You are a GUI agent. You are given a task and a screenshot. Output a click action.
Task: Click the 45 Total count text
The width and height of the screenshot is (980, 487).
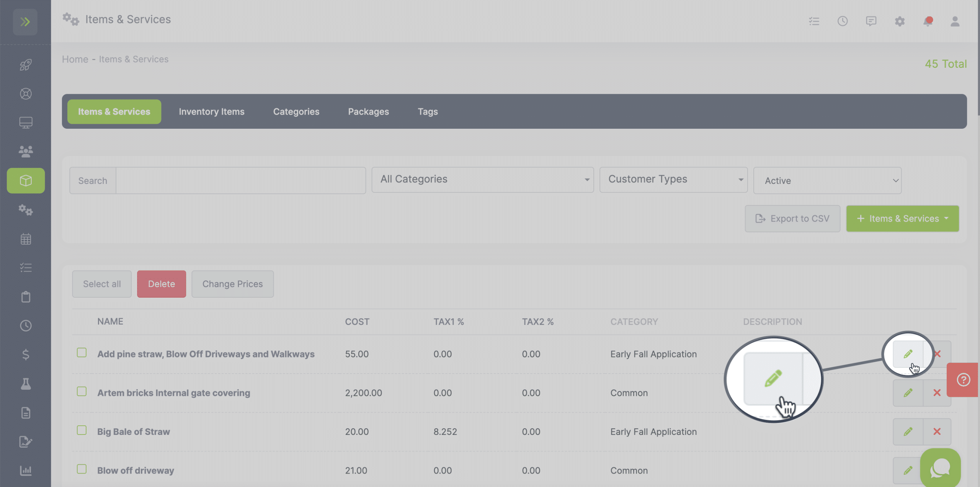(x=946, y=64)
